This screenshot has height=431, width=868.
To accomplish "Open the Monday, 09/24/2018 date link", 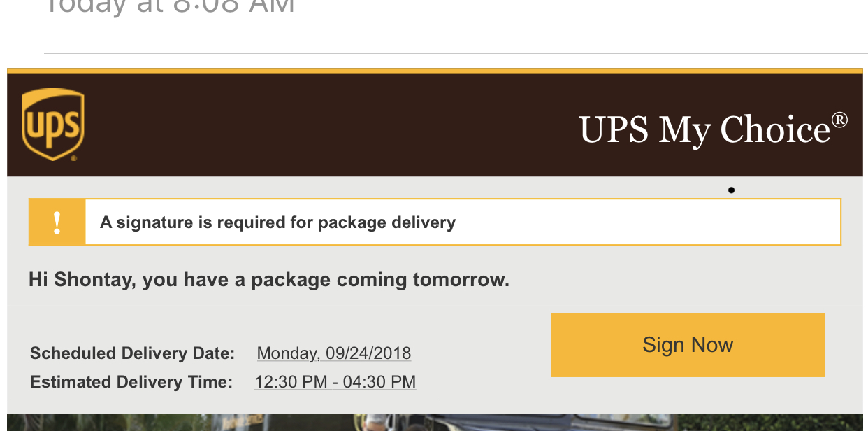I will pos(333,353).
